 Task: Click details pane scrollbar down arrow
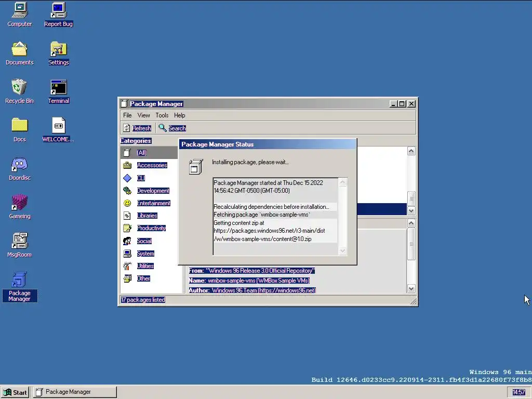pyautogui.click(x=411, y=289)
